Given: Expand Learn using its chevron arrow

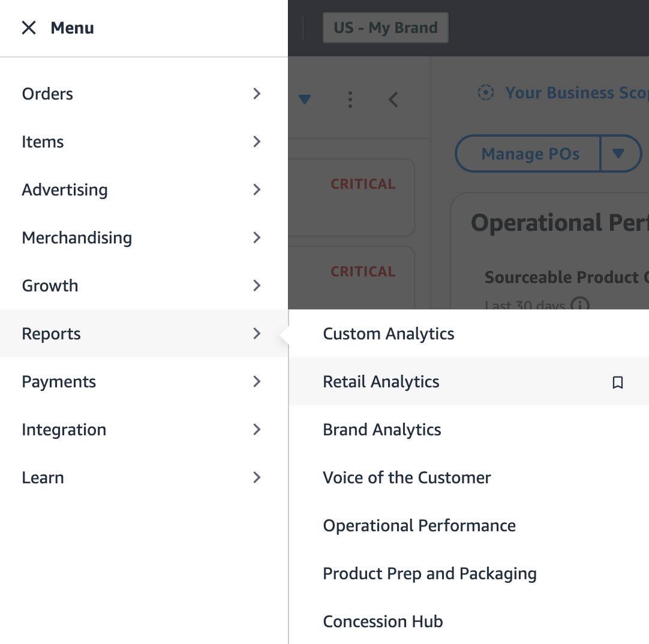Looking at the screenshot, I should [x=257, y=478].
